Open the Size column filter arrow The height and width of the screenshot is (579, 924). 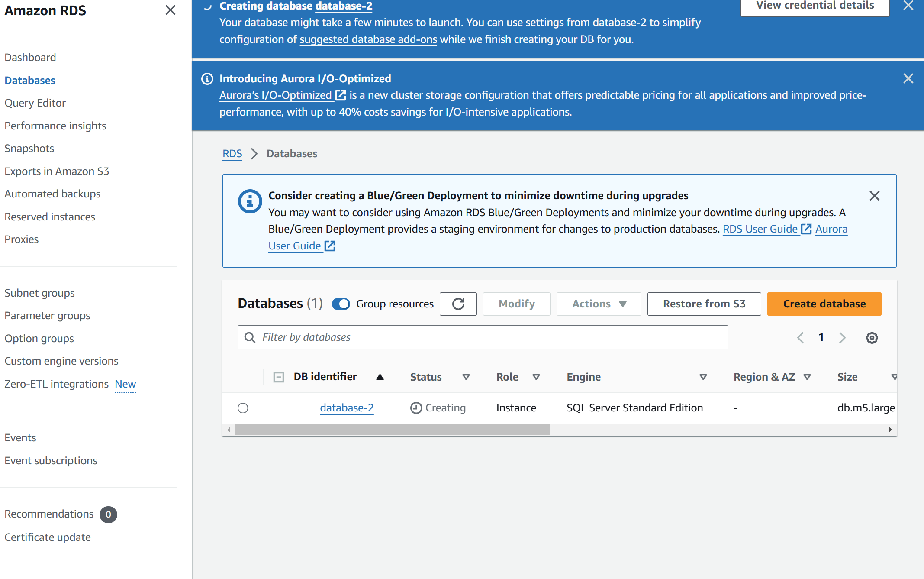(x=894, y=377)
